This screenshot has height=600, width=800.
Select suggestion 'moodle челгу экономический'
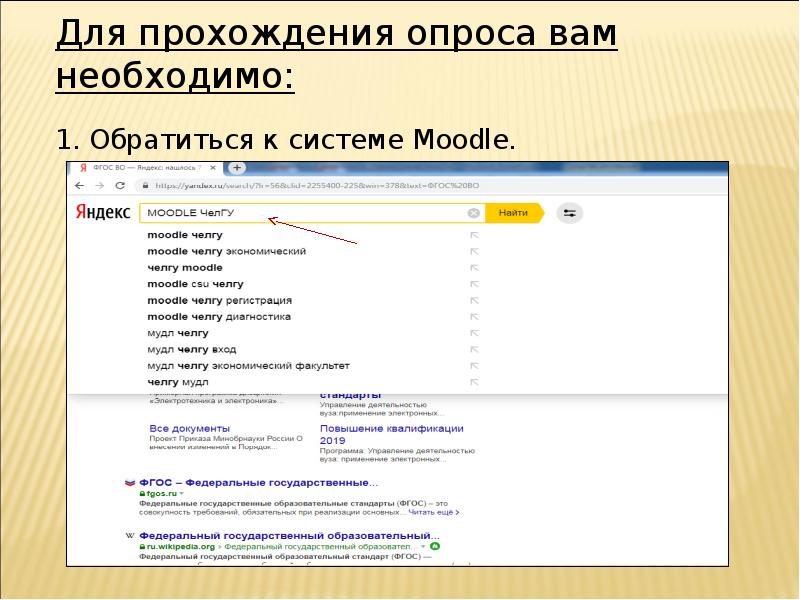[226, 251]
